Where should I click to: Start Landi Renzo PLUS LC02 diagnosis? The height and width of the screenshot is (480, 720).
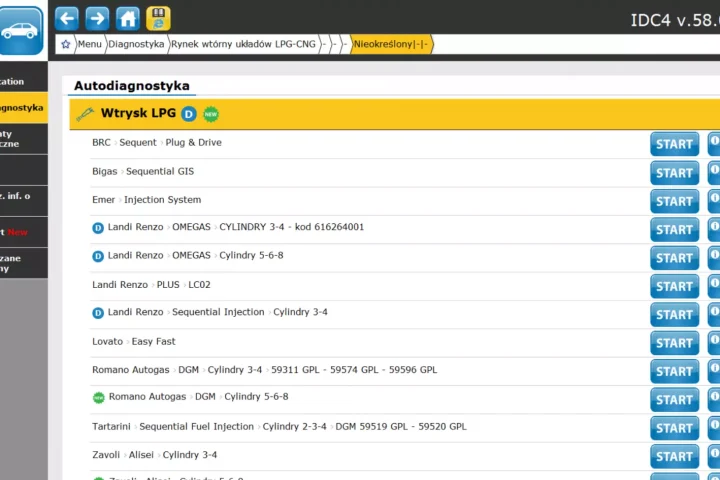675,286
